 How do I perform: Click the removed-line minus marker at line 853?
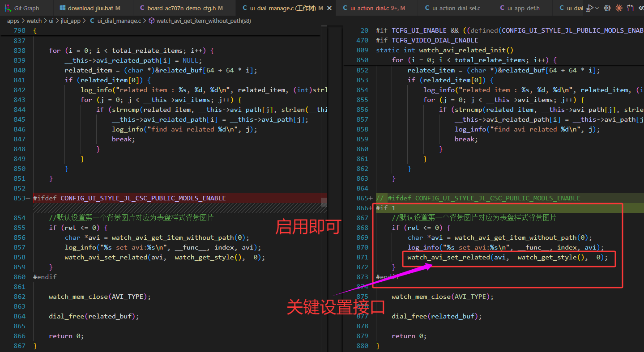[29, 198]
